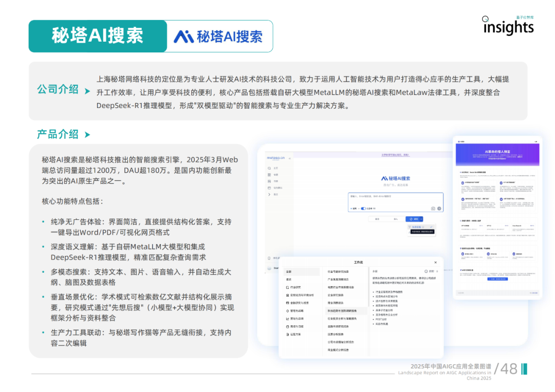Viewport: 555px width, 392px height.
Task: Click the checkmark on 先想后搜 option
Action: 431,227
